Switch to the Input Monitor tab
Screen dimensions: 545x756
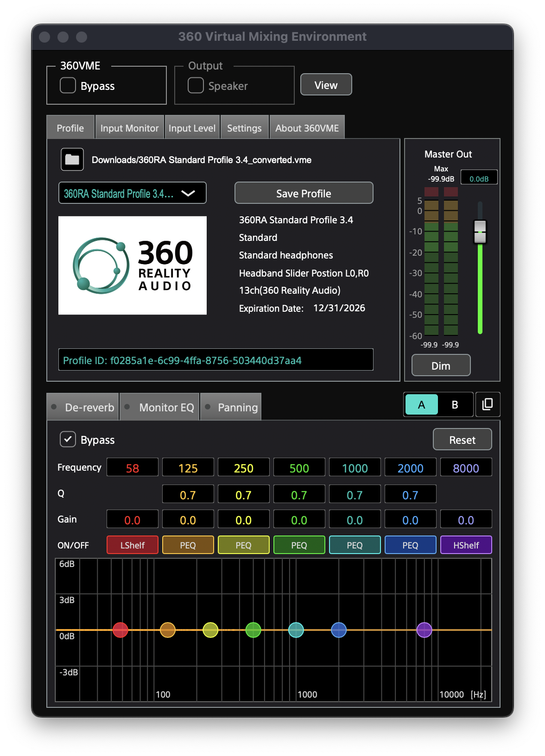click(x=129, y=128)
